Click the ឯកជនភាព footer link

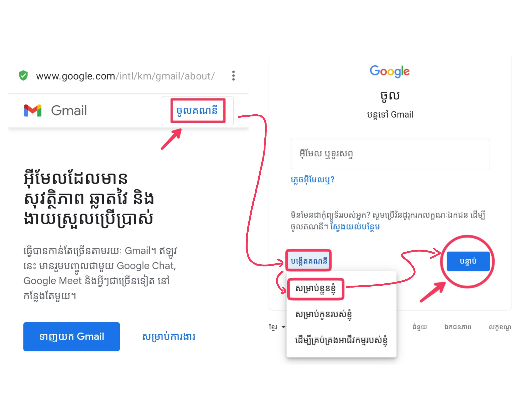coord(458,327)
